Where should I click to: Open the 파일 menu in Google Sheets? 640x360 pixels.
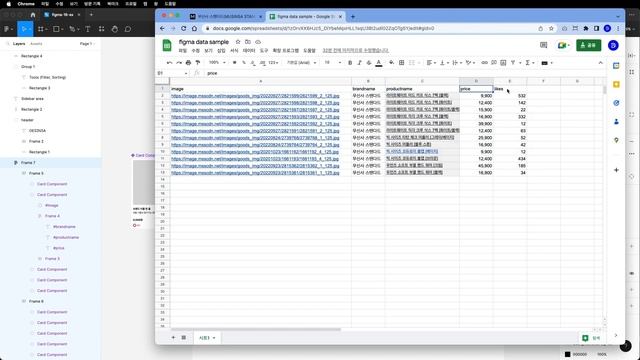pos(182,50)
